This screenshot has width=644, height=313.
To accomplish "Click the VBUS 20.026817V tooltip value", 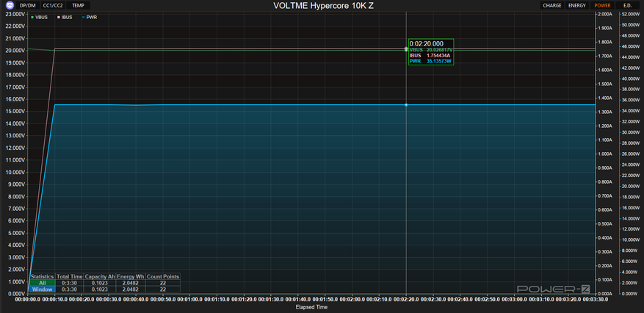I will pyautogui.click(x=431, y=50).
